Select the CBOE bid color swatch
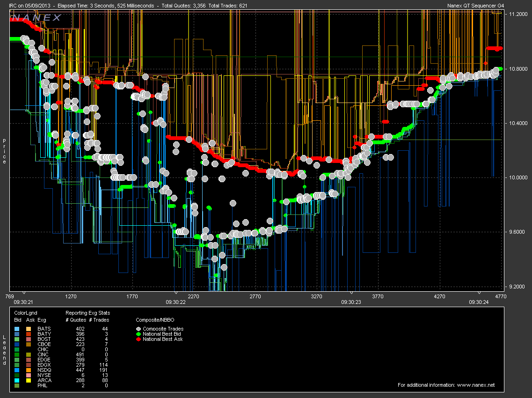The width and height of the screenshot is (532, 398). pyautogui.click(x=17, y=344)
